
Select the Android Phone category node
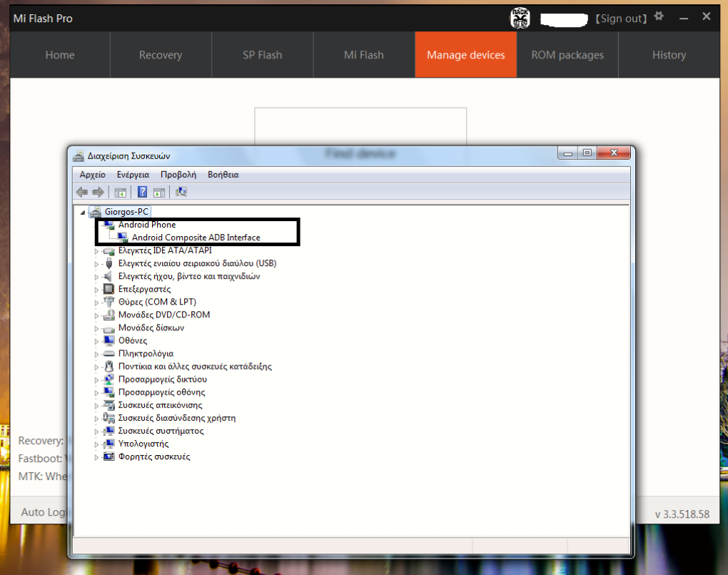pos(146,225)
